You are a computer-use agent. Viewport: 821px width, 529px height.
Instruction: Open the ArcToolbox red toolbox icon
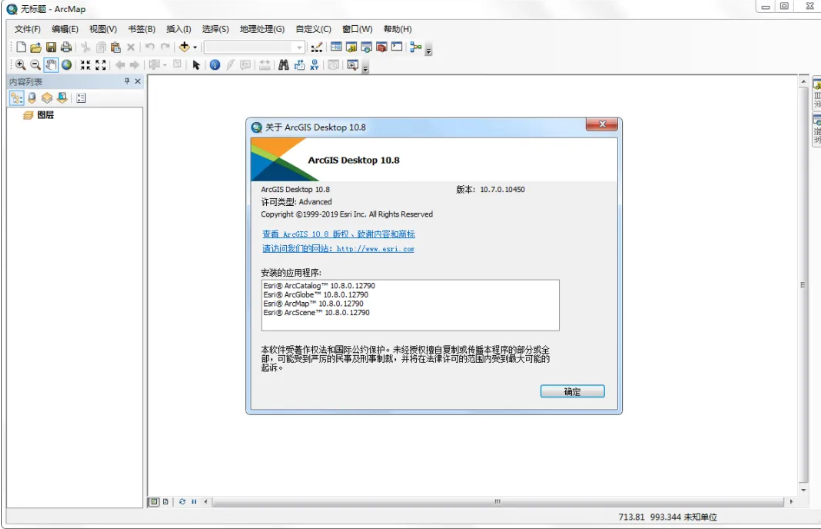(382, 47)
